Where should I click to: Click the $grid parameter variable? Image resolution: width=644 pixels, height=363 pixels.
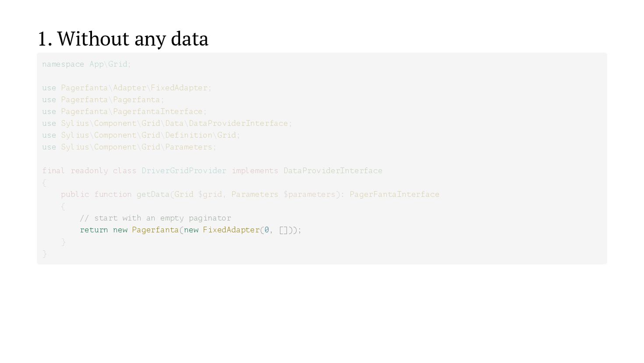point(210,194)
